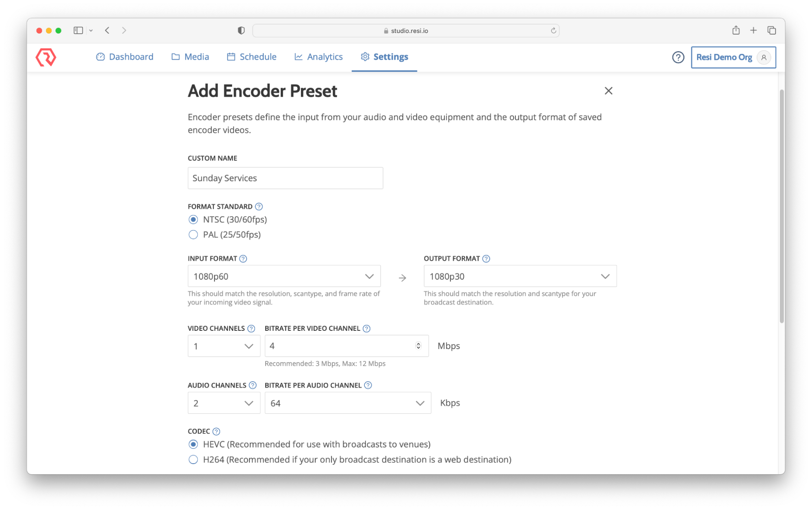Show Safari tab overview
This screenshot has height=510, width=812.
pos(771,30)
